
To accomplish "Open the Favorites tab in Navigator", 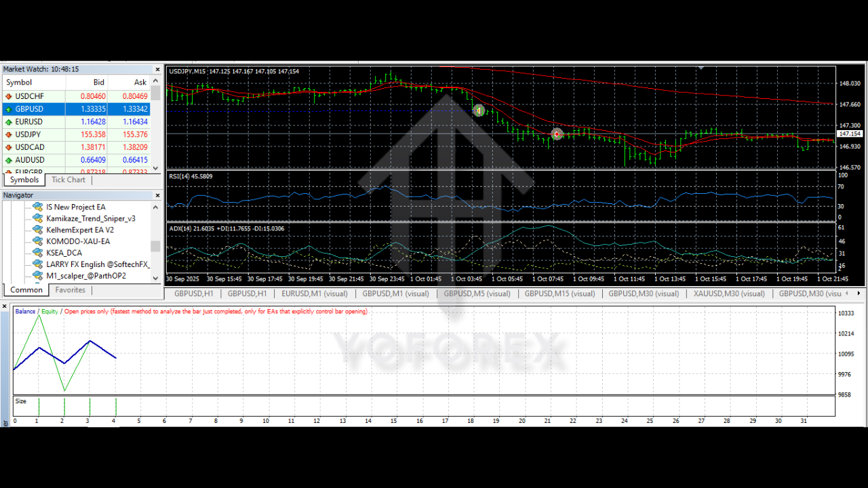I will pyautogui.click(x=71, y=290).
